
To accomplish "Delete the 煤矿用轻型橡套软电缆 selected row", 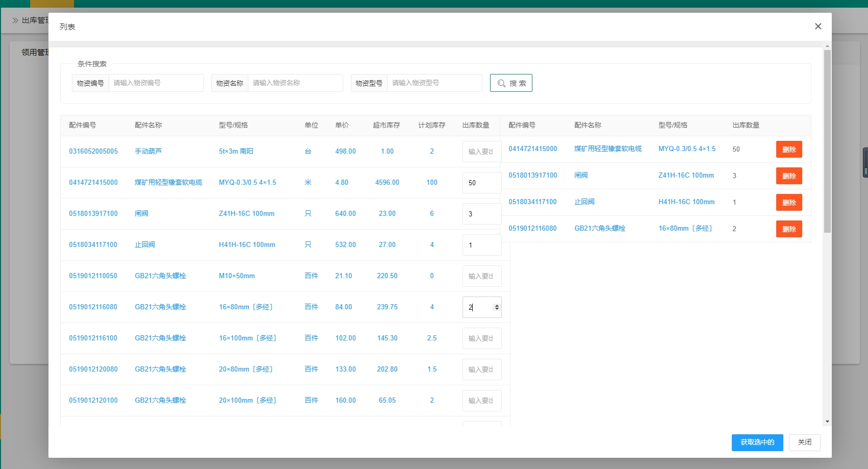I will click(x=789, y=150).
